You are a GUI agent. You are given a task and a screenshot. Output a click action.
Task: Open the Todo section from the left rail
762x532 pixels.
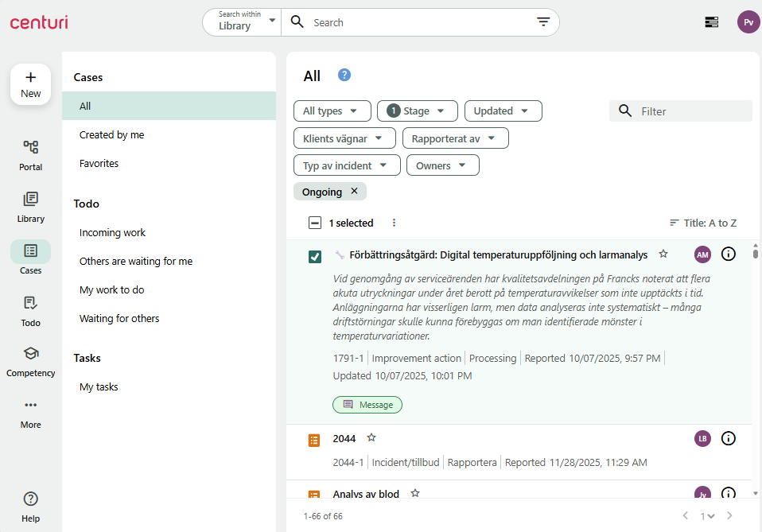coord(30,309)
